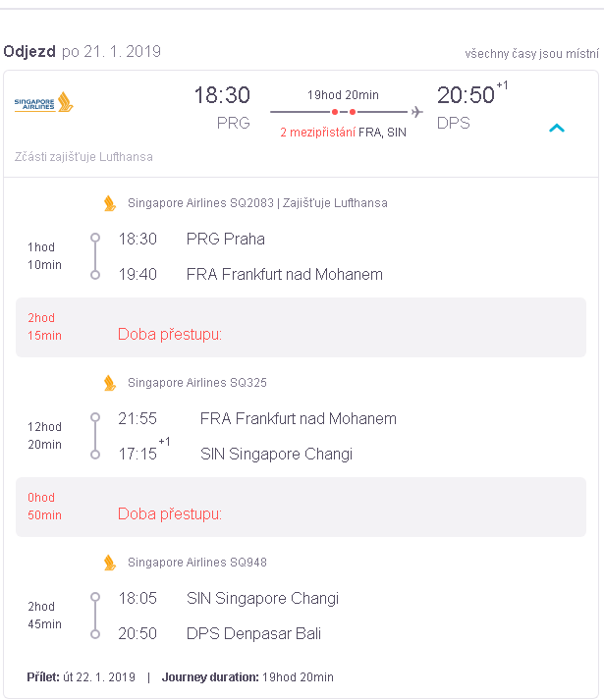Select the 2 mezipřistání FRA, SIN text
The height and width of the screenshot is (700, 604).
tap(343, 133)
